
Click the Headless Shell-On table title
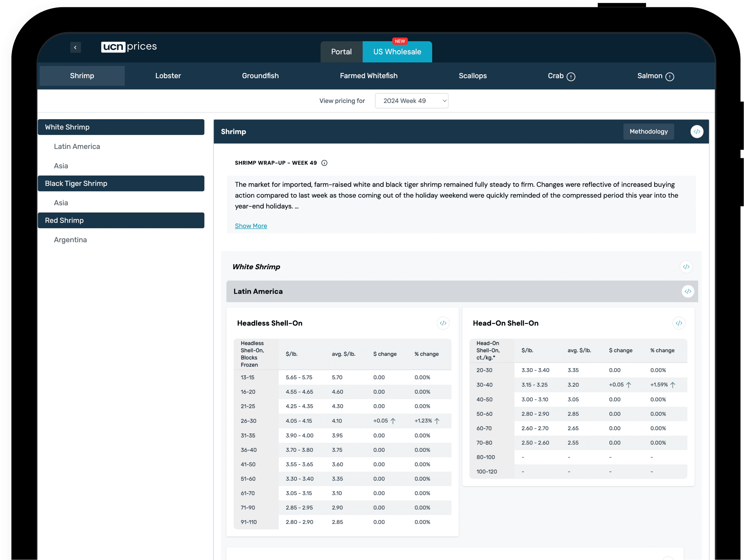pyautogui.click(x=269, y=323)
